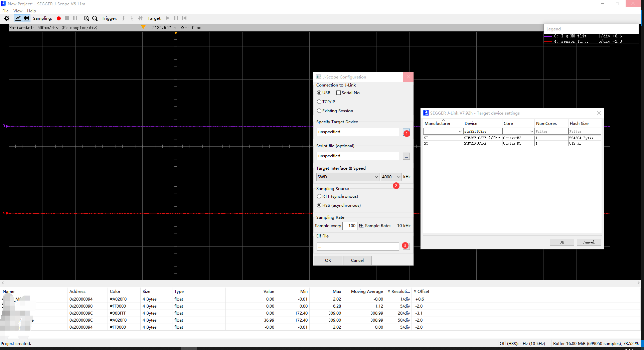Viewport: 644px width, 350px height.
Task: Click the Elf File path field
Action: (358, 246)
